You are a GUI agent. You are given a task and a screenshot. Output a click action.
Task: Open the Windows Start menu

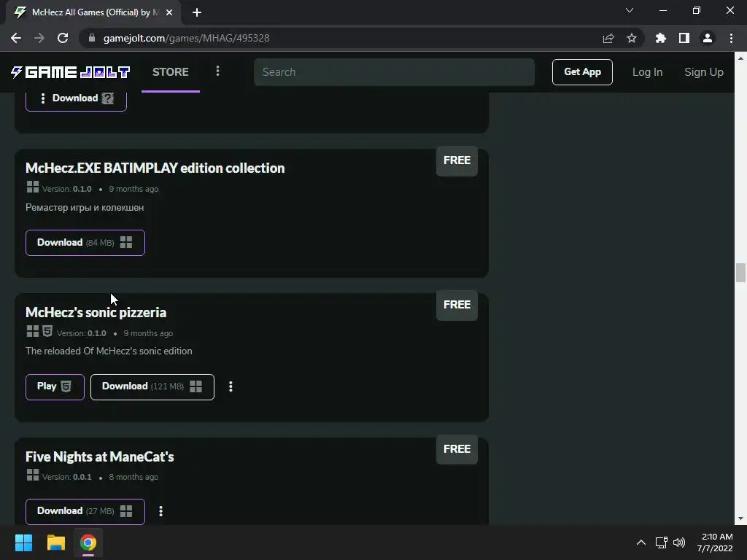click(24, 542)
